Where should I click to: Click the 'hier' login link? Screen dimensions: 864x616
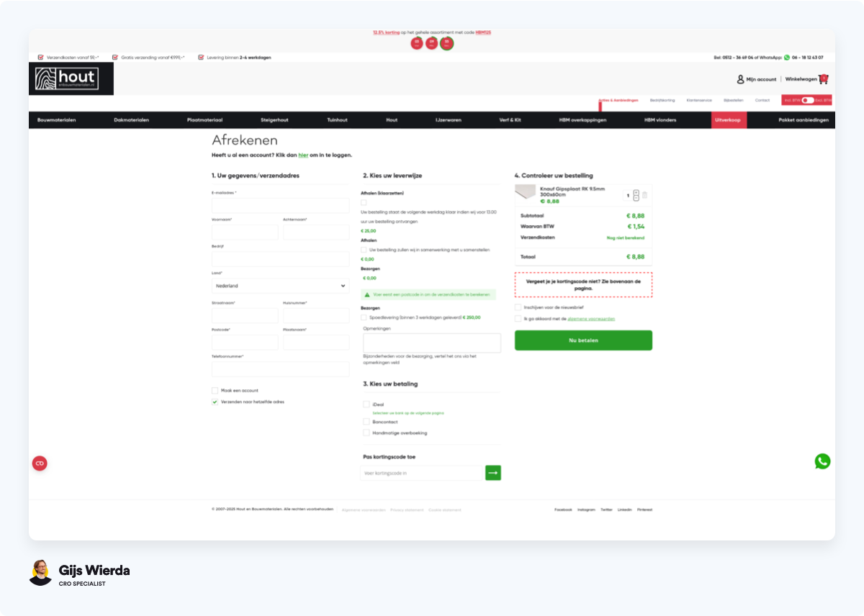(x=303, y=155)
